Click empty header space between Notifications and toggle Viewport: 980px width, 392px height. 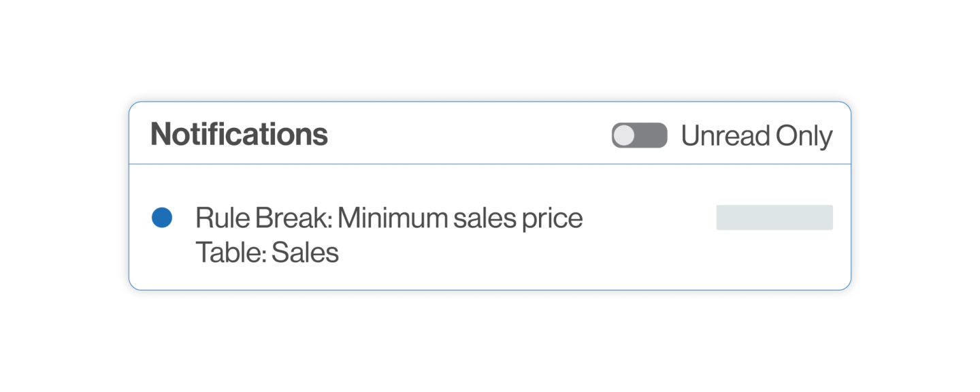[470, 134]
